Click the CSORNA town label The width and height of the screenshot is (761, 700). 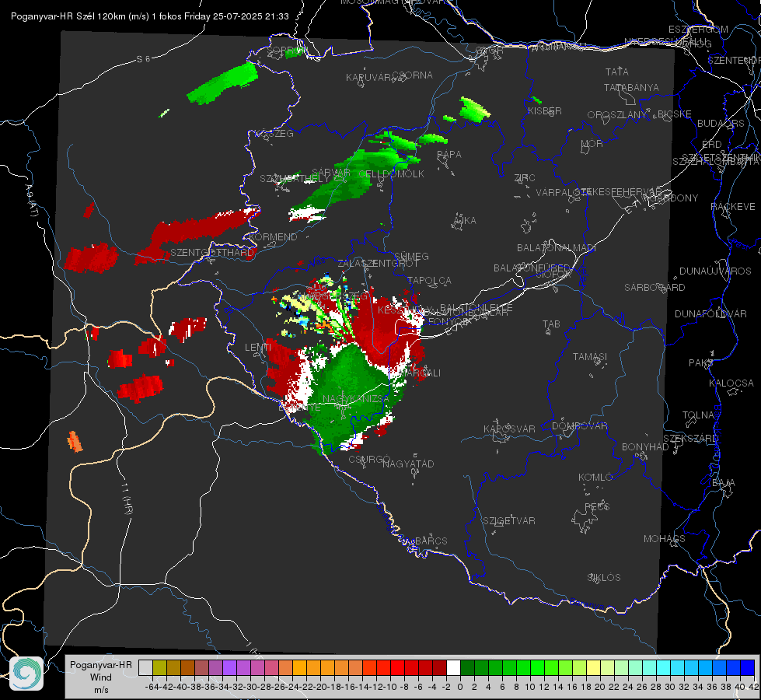tap(412, 75)
